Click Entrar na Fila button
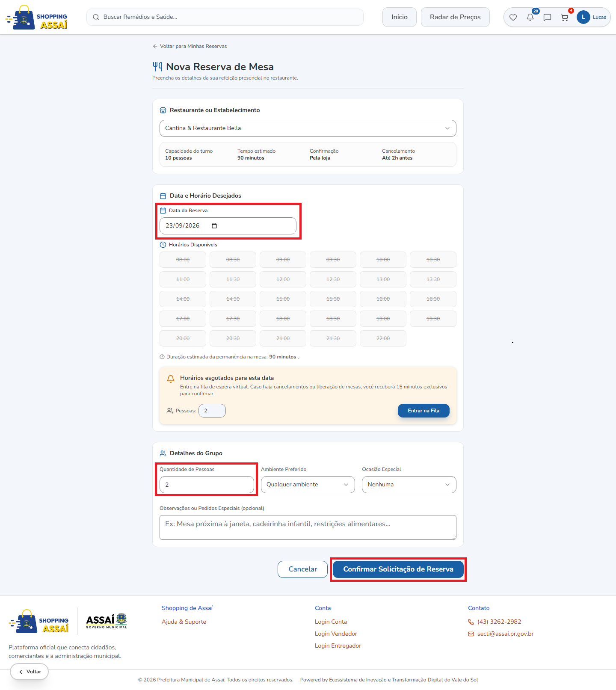The image size is (616, 690). [x=423, y=411]
